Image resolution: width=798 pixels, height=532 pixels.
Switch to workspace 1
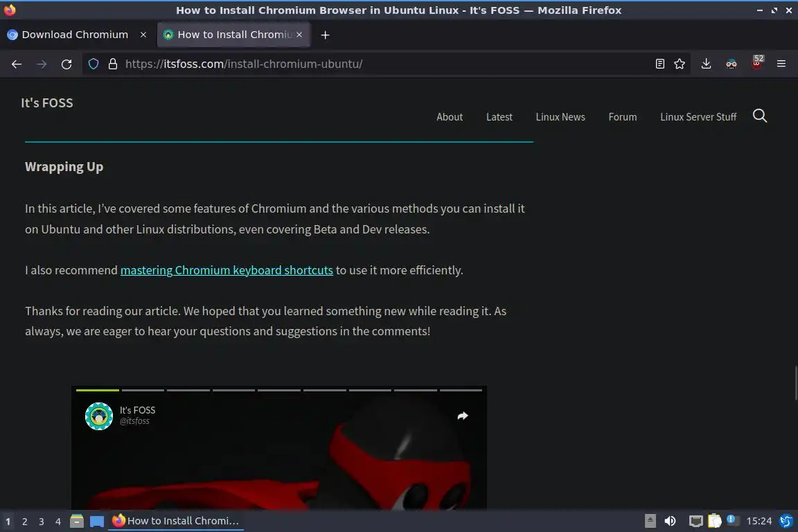click(8, 522)
